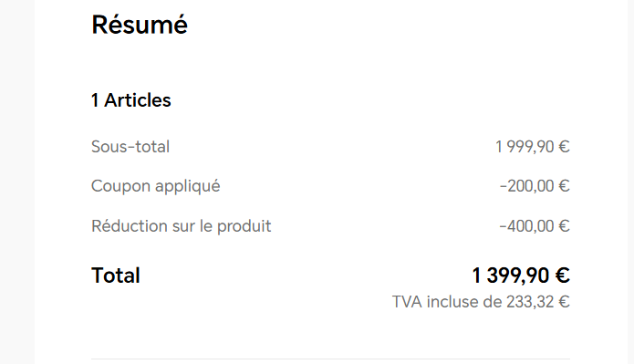Select the -200,00 € coupon amount
Screen dimensions: 634x364
(535, 186)
